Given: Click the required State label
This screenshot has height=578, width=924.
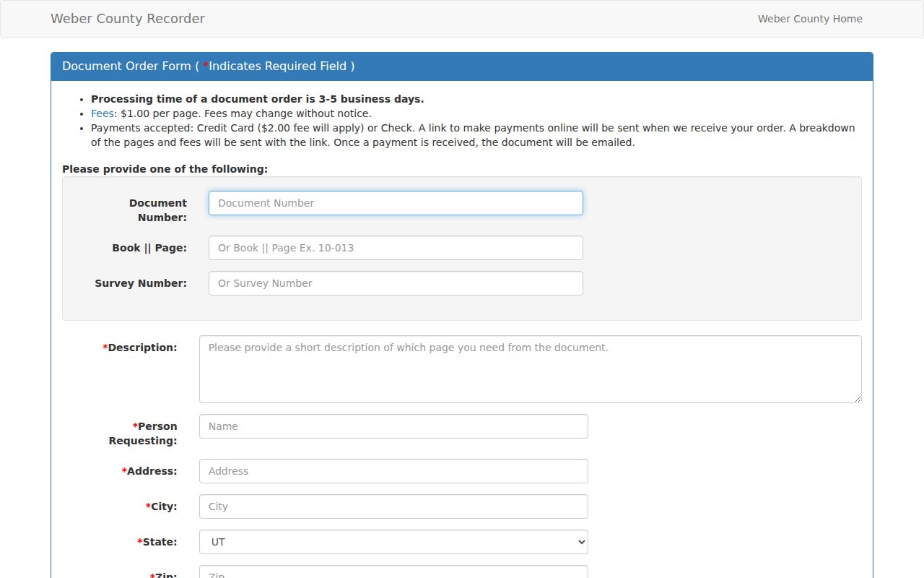Looking at the screenshot, I should [x=157, y=542].
